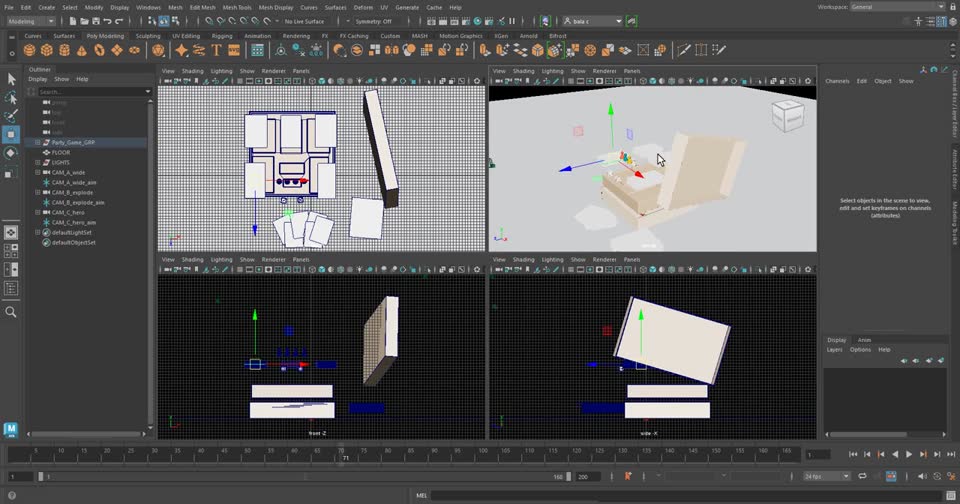This screenshot has height=504, width=960.
Task: Click the Open scene folder icon
Action: (x=84, y=21)
